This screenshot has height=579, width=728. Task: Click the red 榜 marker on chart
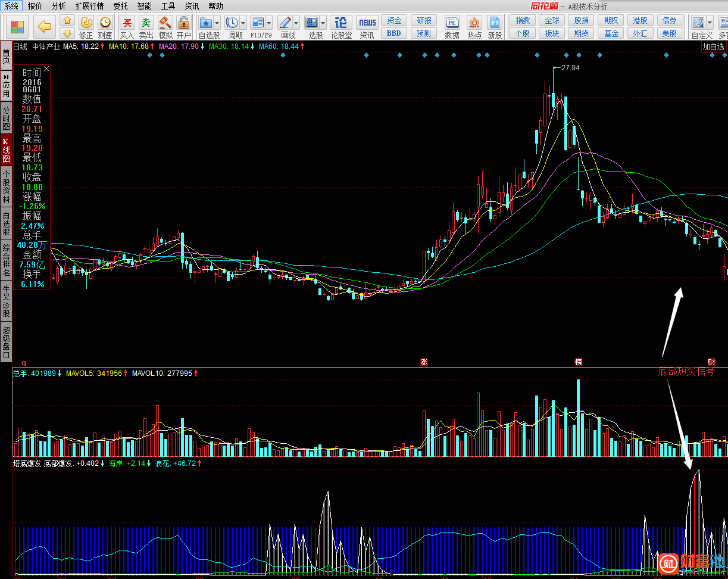(x=578, y=362)
